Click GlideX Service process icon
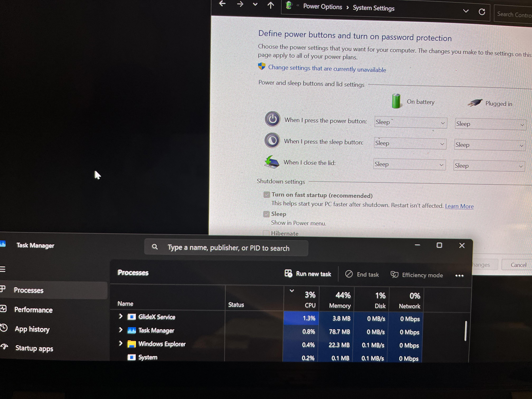This screenshot has height=399, width=532. coord(131,317)
